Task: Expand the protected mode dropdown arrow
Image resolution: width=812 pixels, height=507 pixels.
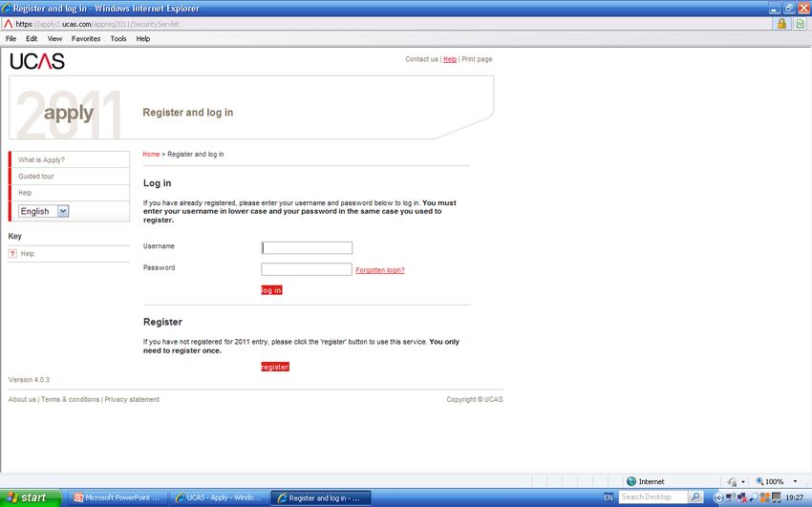Action: pos(743,481)
